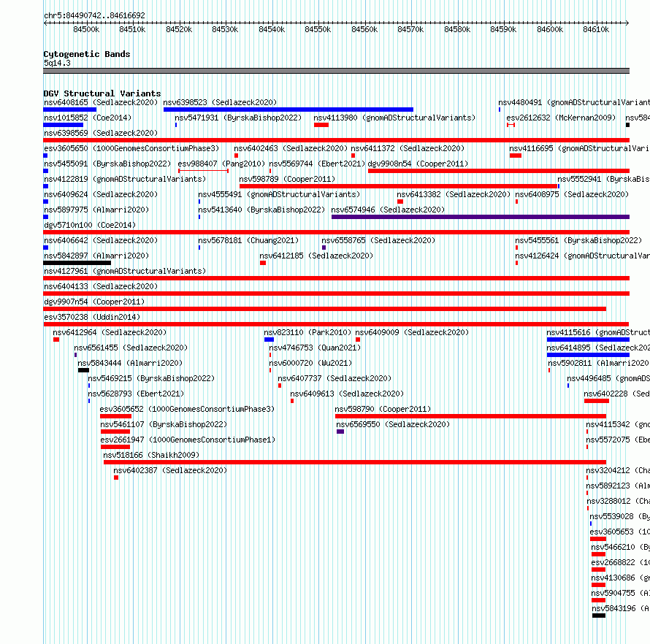Open nsv6000720 (Wu2021)

click(310, 363)
